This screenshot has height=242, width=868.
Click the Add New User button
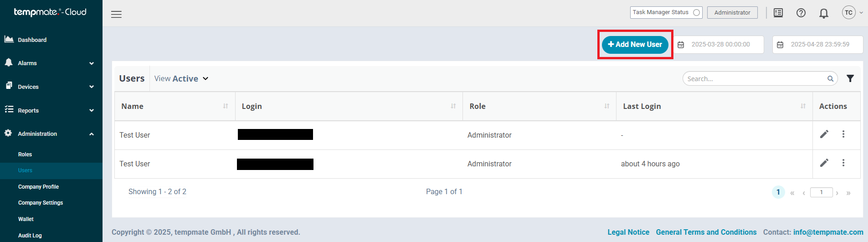635,44
